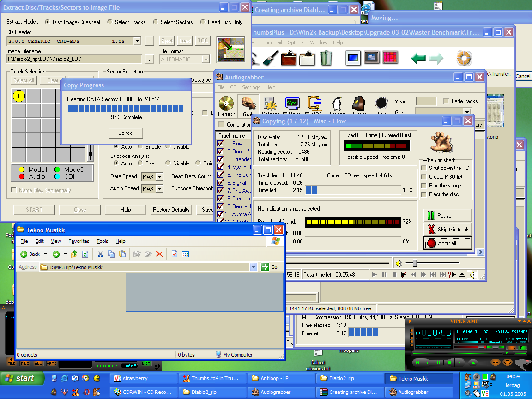Click the Cut scissors icon in Tekno Musikk

(x=100, y=254)
